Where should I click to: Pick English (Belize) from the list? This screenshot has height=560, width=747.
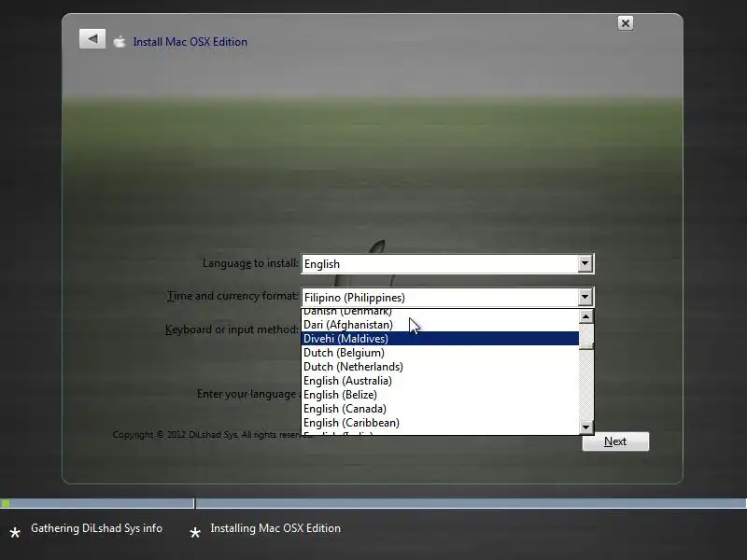click(440, 395)
